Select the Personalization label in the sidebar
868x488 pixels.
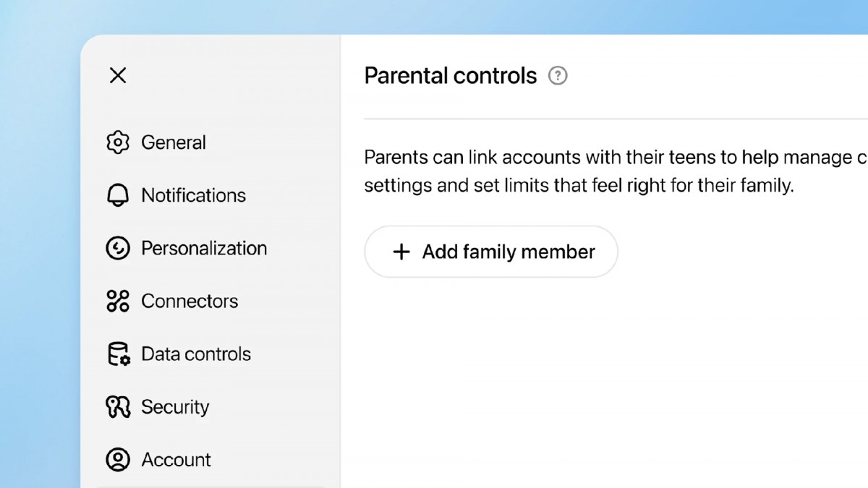click(x=204, y=248)
